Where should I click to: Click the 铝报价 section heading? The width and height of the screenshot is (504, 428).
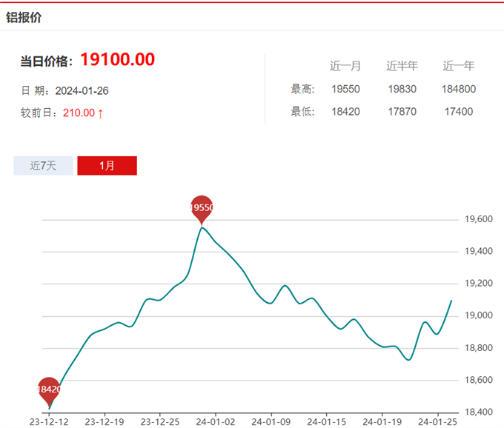tap(24, 17)
